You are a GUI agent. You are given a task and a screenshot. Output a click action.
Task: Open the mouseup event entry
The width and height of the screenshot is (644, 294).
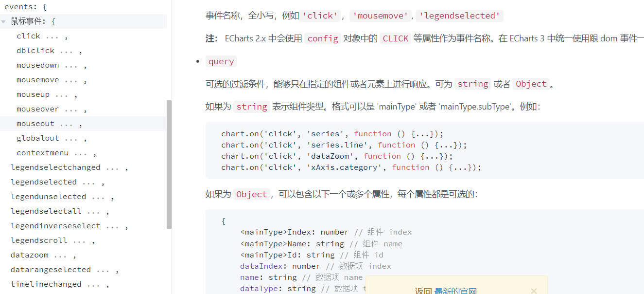coord(33,94)
